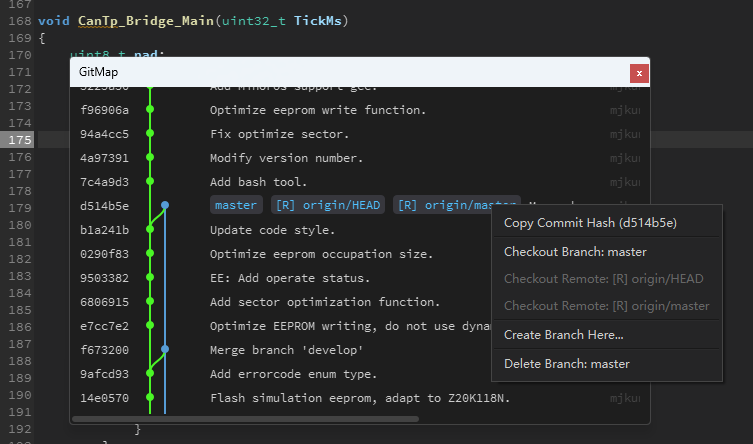Viewport: 753px width, 444px height.
Task: Click commit message 'Optimize EEPROM writing, do not use...'
Action: (x=351, y=326)
